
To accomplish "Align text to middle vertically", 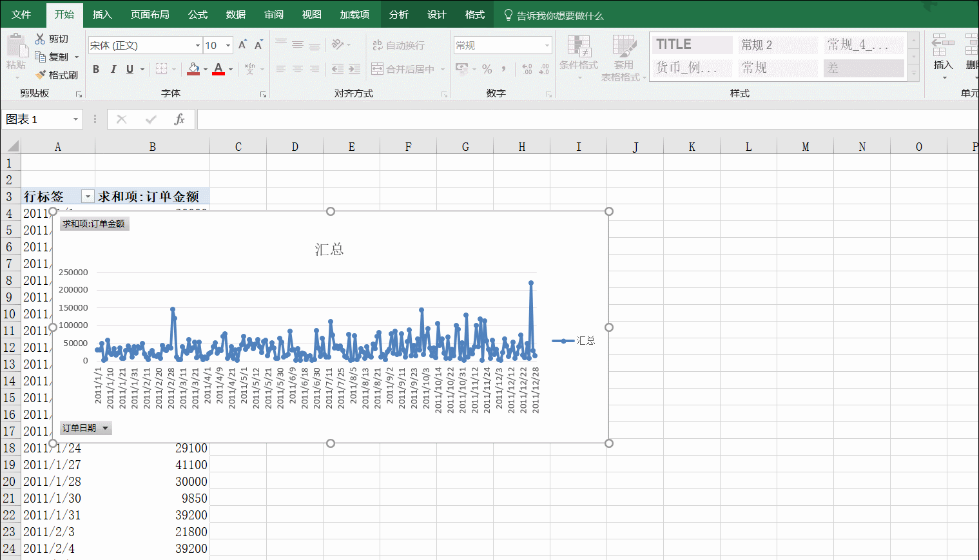I will [298, 44].
